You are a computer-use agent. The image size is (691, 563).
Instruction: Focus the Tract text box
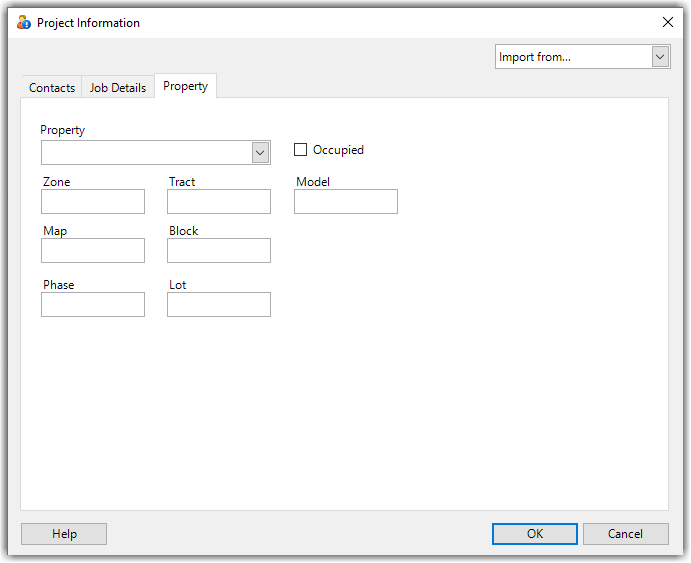(219, 202)
